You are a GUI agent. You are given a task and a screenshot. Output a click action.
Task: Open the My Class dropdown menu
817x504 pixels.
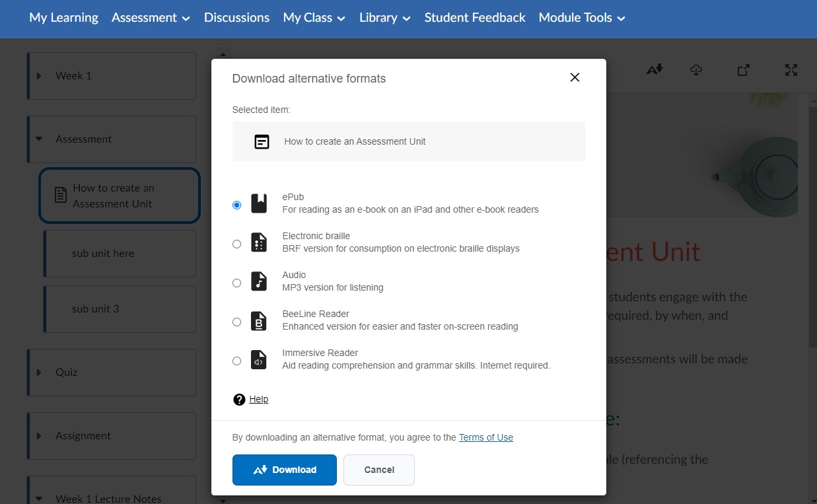[314, 18]
